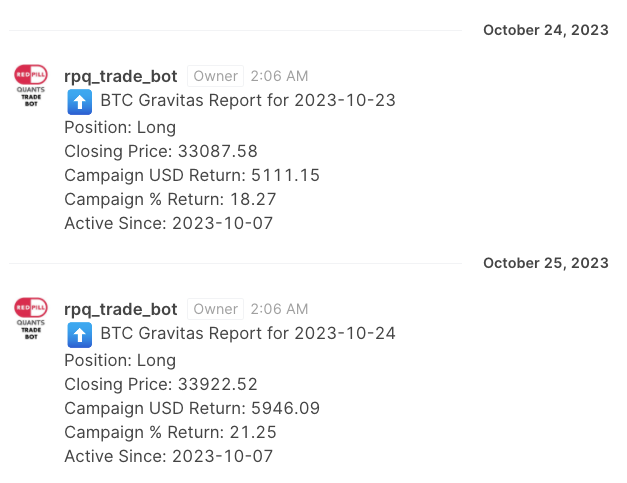Screen dimensions: 627x483
Task: Click the up-arrow emoji in 2023-10-24 report
Action: (80, 334)
